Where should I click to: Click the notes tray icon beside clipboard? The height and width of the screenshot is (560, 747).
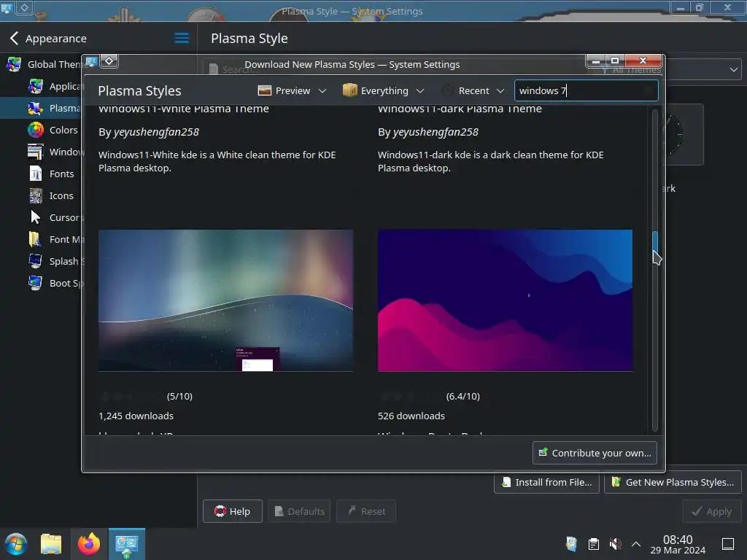point(571,544)
